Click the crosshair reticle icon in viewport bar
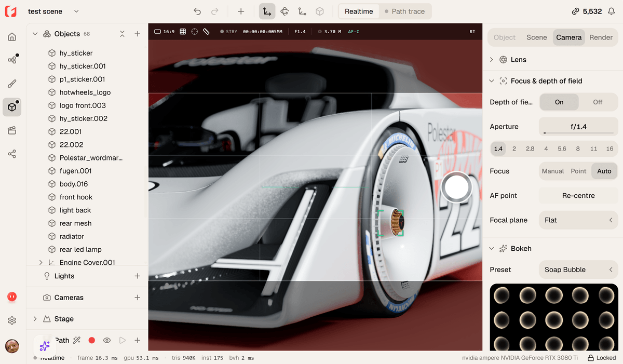Screen dimensions: 623x364 click(x=195, y=32)
